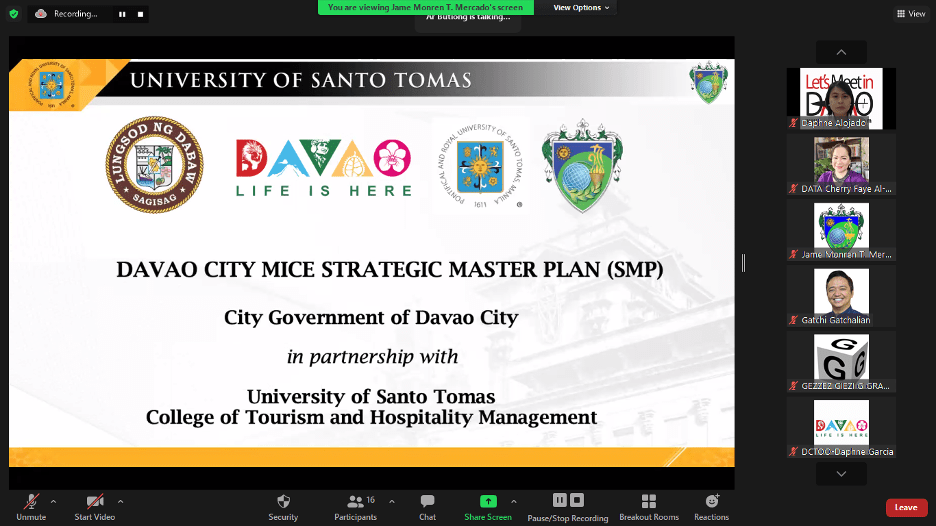Start the video camera
Screen dimensions: 936x526
point(95,507)
